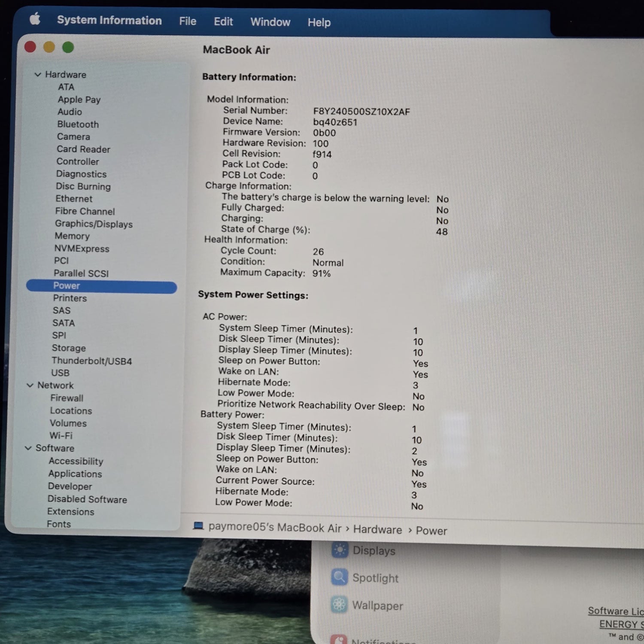Select Memory under Hardware
644x644 pixels.
point(72,236)
